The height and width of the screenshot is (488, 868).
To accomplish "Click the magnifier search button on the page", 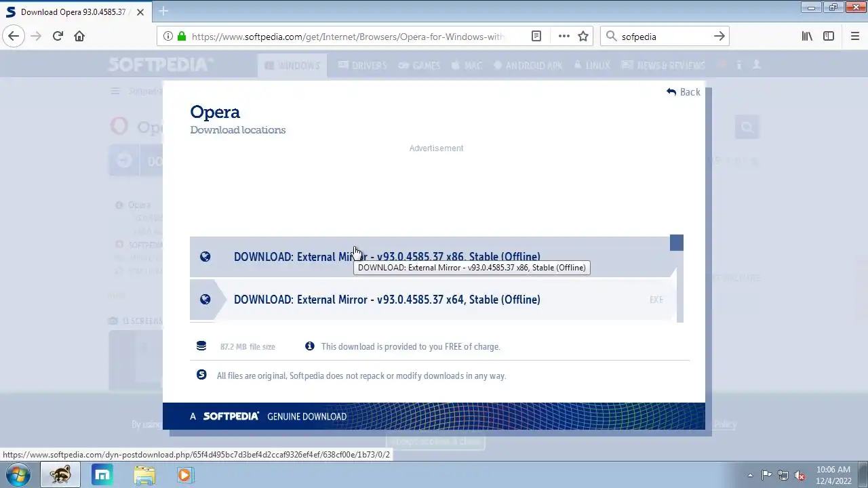I will 747,127.
